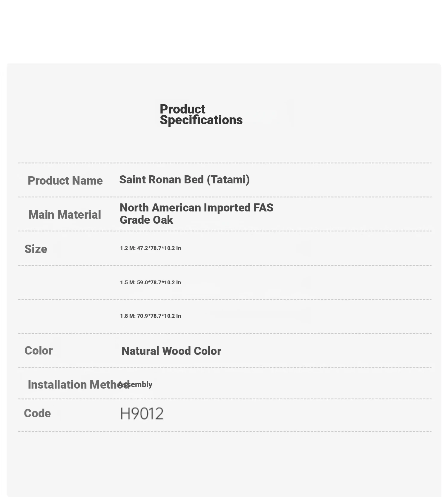
Task: Click the H9012 product code
Action: [x=142, y=414]
